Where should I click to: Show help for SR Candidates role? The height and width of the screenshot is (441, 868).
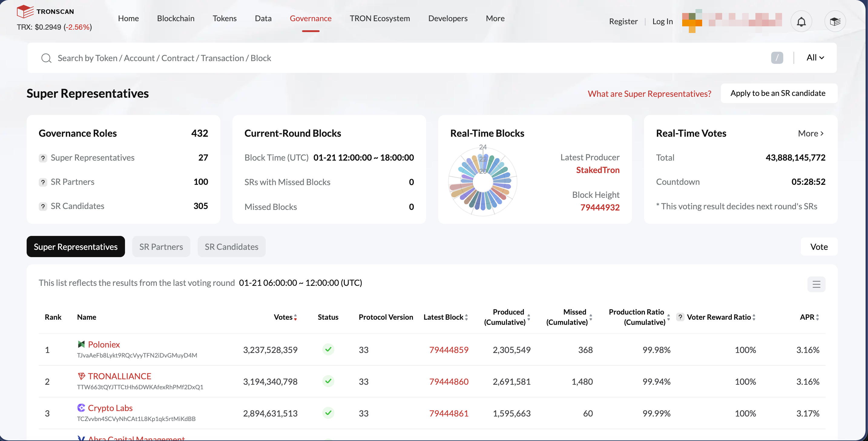(43, 206)
